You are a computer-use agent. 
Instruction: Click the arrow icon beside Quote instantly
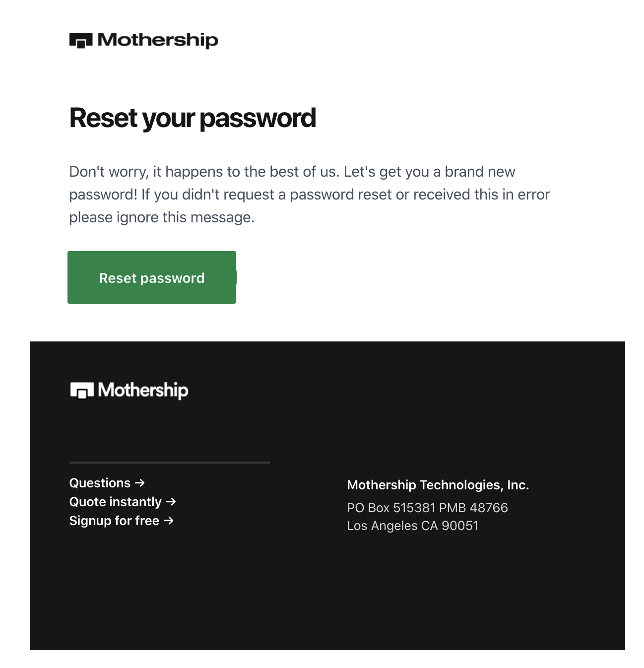point(171,502)
